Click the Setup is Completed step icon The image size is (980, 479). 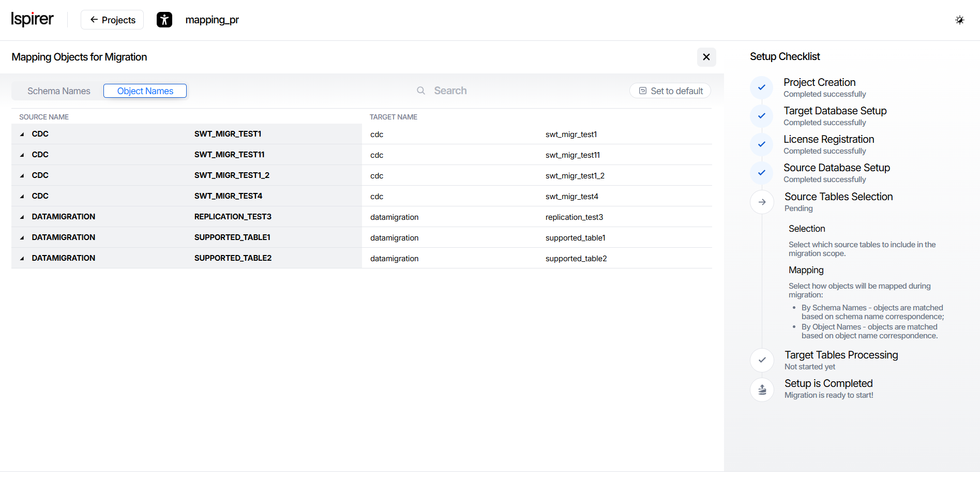pyautogui.click(x=762, y=389)
